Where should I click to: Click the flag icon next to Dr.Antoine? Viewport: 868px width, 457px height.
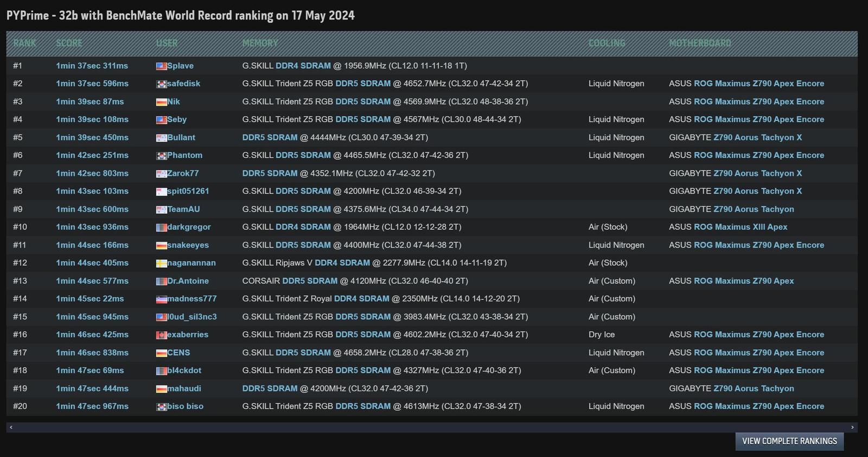[161, 281]
